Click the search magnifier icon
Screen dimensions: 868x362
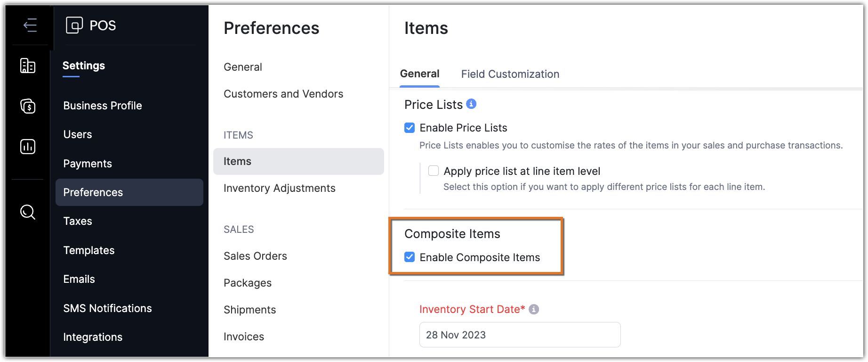point(28,212)
